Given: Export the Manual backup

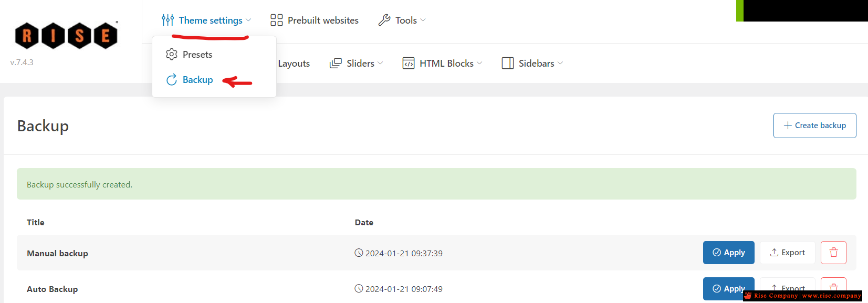Looking at the screenshot, I should (x=787, y=253).
